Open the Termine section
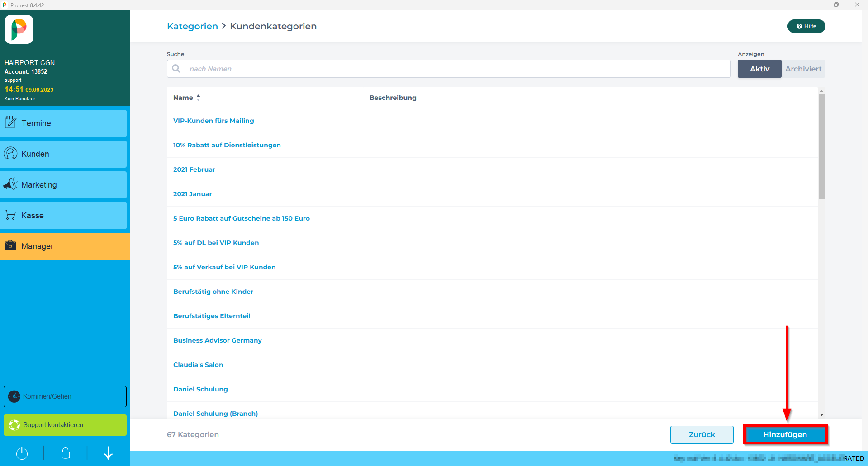Viewport: 868px width, 466px height. [63, 123]
